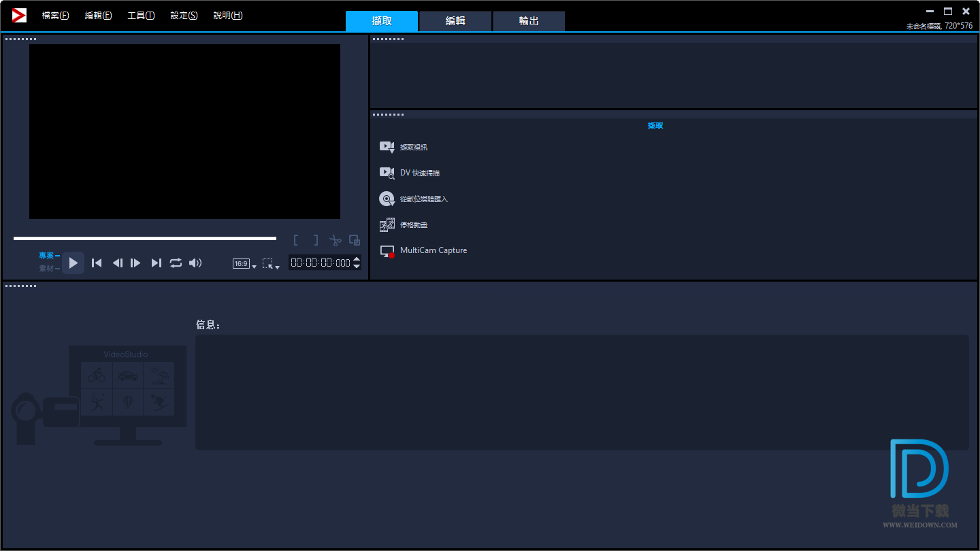
Task: Choose the 從數位媒體匯入 option label
Action: [x=424, y=199]
